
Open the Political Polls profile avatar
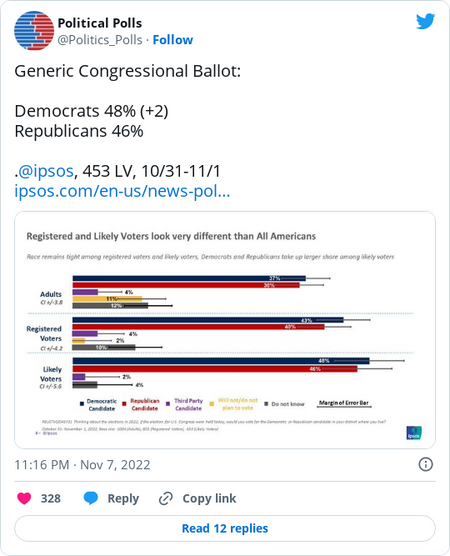34,30
